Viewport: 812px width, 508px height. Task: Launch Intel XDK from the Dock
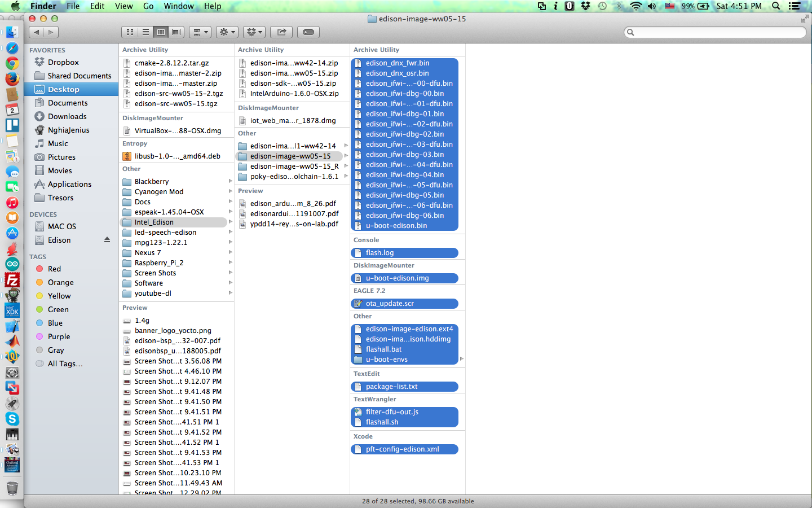[12, 310]
